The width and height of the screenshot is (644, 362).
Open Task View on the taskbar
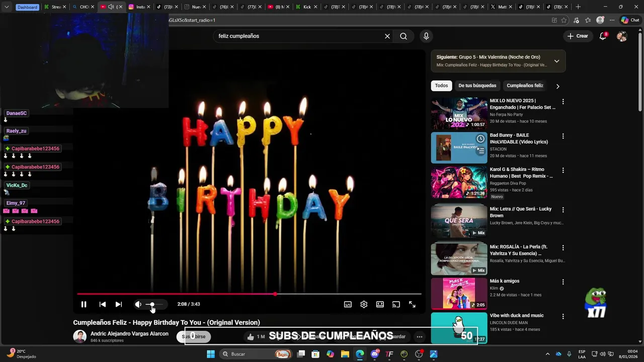coord(301,354)
